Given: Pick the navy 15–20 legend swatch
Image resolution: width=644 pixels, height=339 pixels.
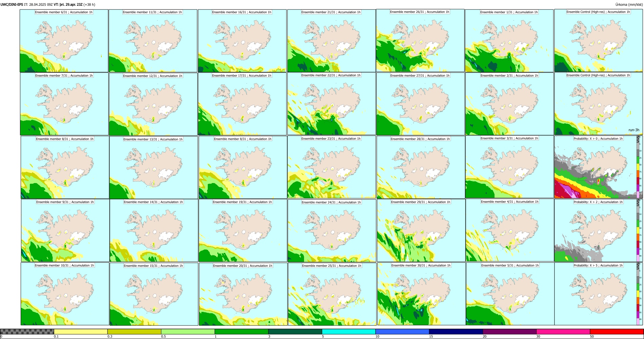Looking at the screenshot, I should tap(456, 332).
